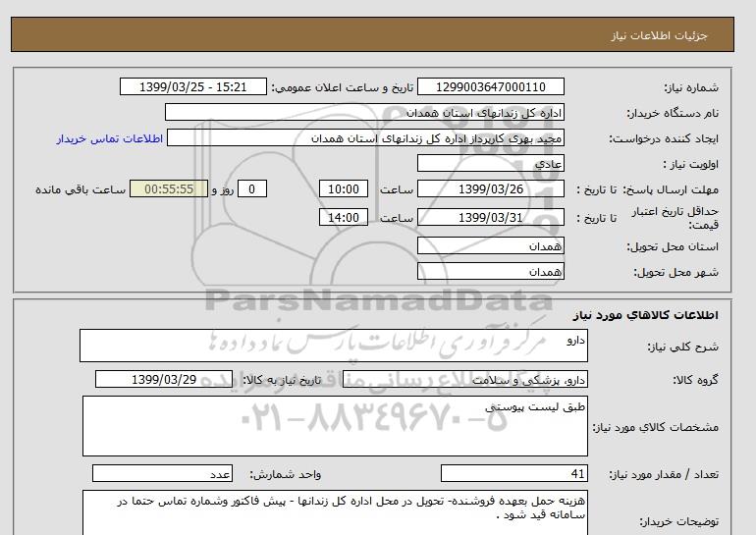Select the countdown timer 00:55:55
Screen dimensions: 756x535
(169, 188)
